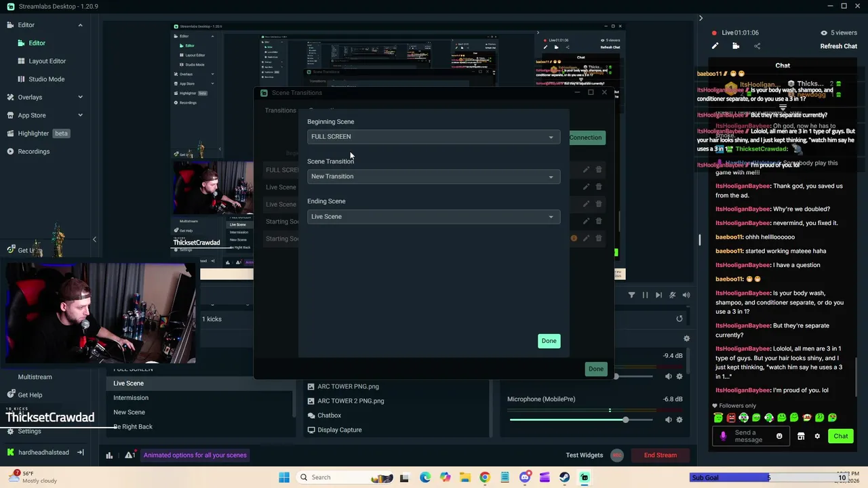Collapse the sidebar with the left arrow
Image resolution: width=868 pixels, height=488 pixels.
(x=94, y=239)
